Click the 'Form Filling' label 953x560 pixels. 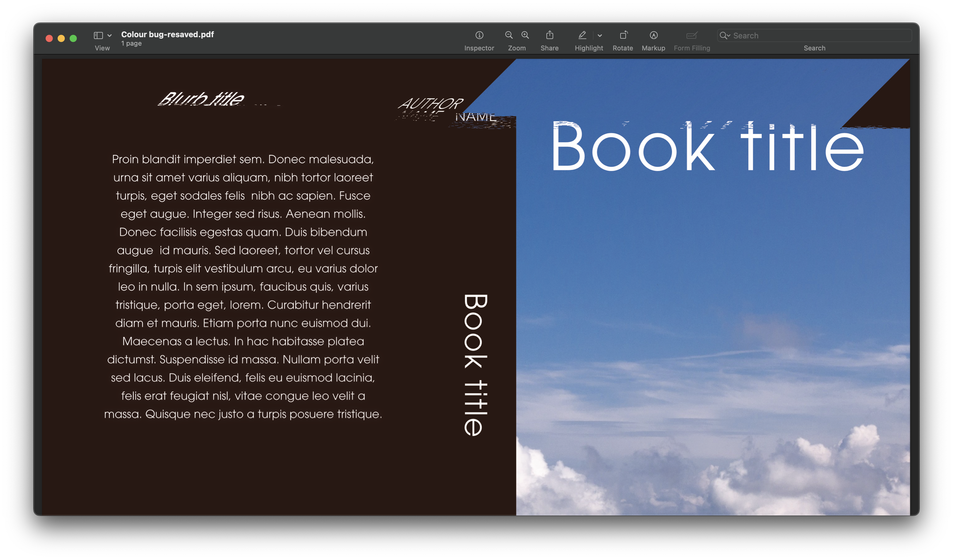click(692, 48)
